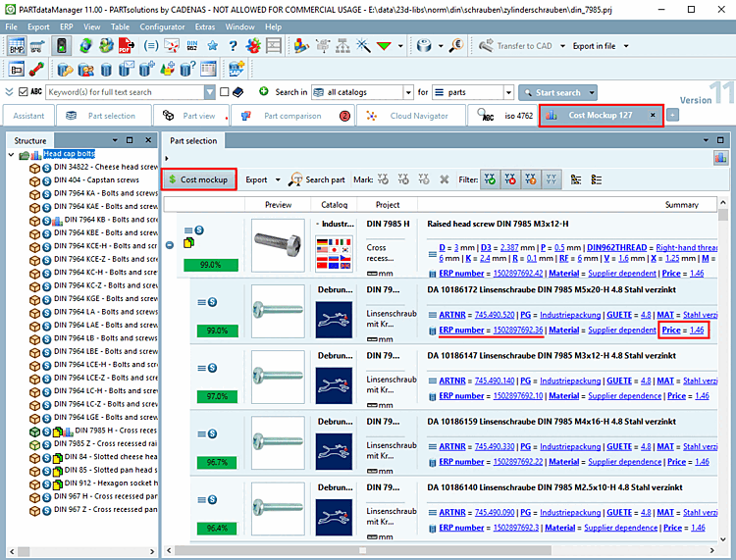The image size is (736, 560).
Task: Toggle the checkbox next to the book icon
Action: click(x=226, y=92)
